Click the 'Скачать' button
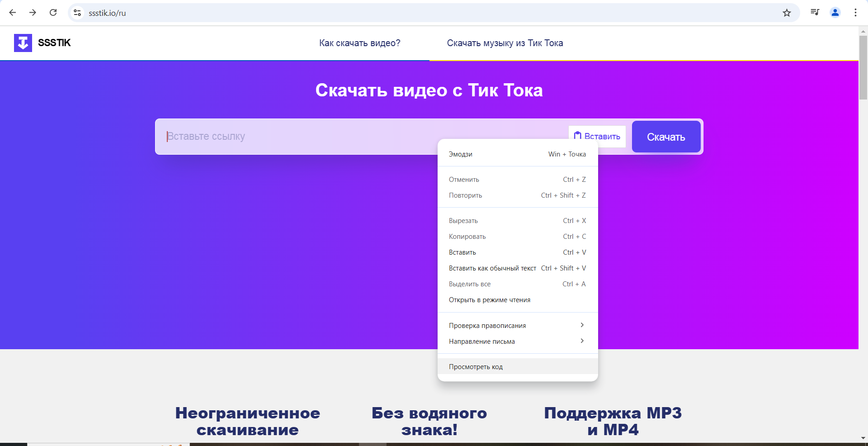 click(666, 137)
